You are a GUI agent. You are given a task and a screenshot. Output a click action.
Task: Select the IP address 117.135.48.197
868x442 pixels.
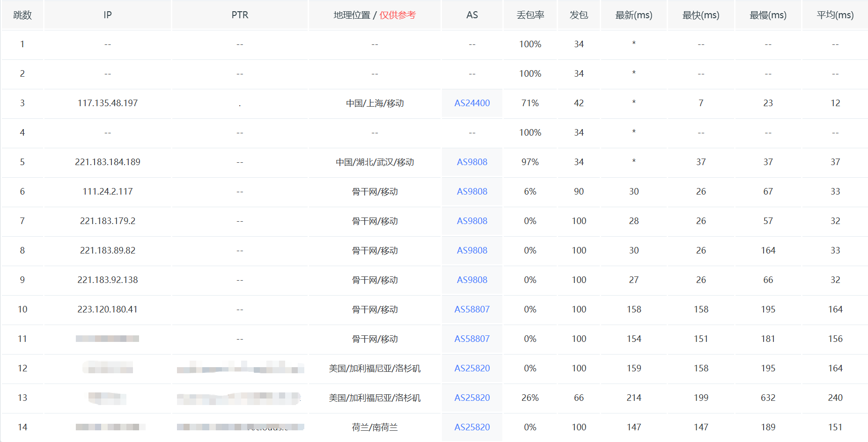coord(108,103)
